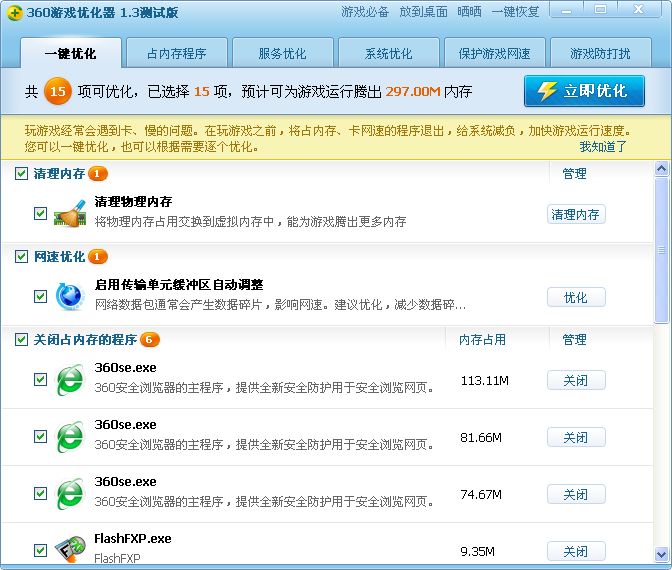Click the blue globe icon for 网速优化 item
The height and width of the screenshot is (570, 672).
pos(69,296)
